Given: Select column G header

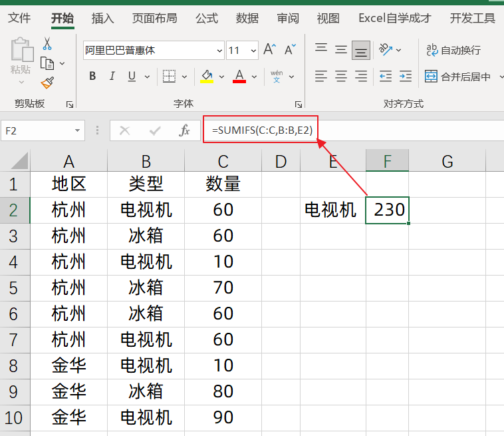Looking at the screenshot, I should pyautogui.click(x=447, y=160).
